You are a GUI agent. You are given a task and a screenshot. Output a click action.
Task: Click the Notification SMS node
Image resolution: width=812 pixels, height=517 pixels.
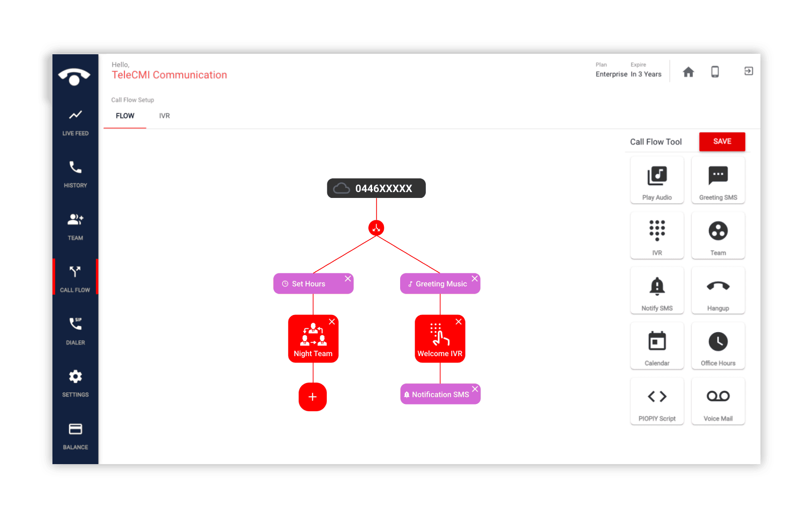click(x=440, y=394)
